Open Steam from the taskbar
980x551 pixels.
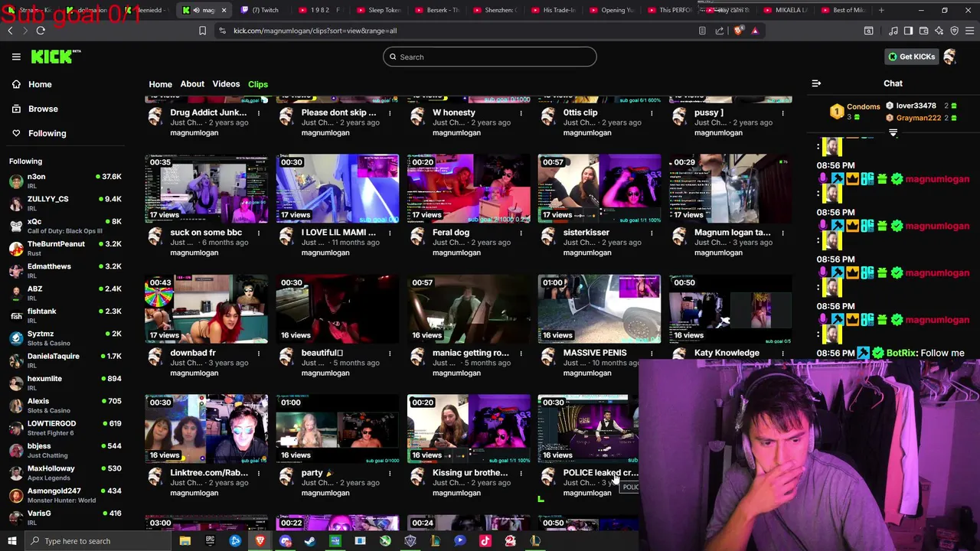[x=310, y=541]
